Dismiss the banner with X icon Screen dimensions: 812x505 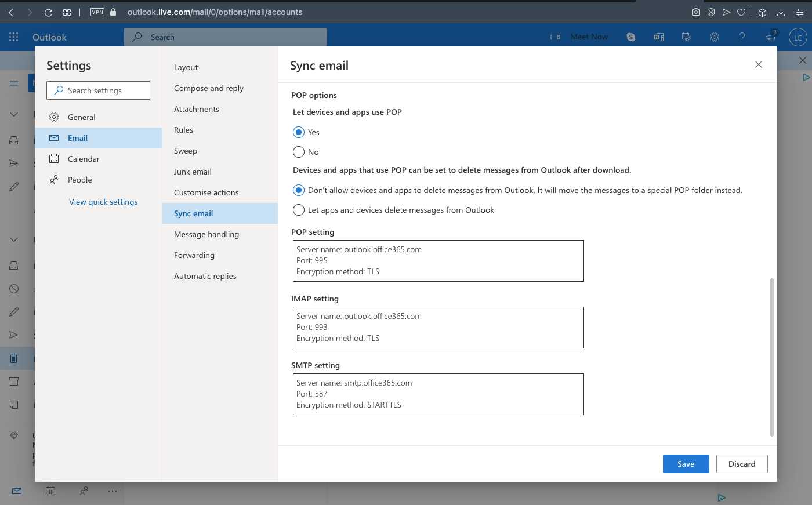click(803, 60)
